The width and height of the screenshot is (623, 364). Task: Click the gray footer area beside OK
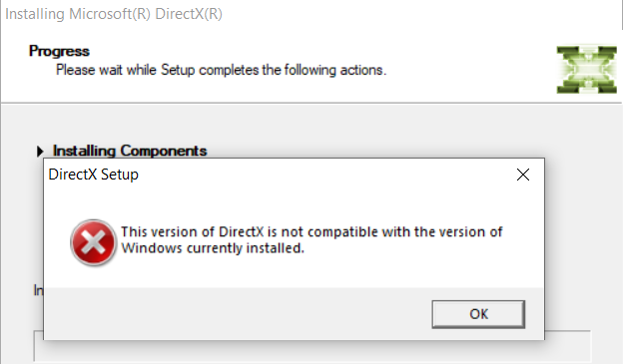pyautogui.click(x=238, y=313)
